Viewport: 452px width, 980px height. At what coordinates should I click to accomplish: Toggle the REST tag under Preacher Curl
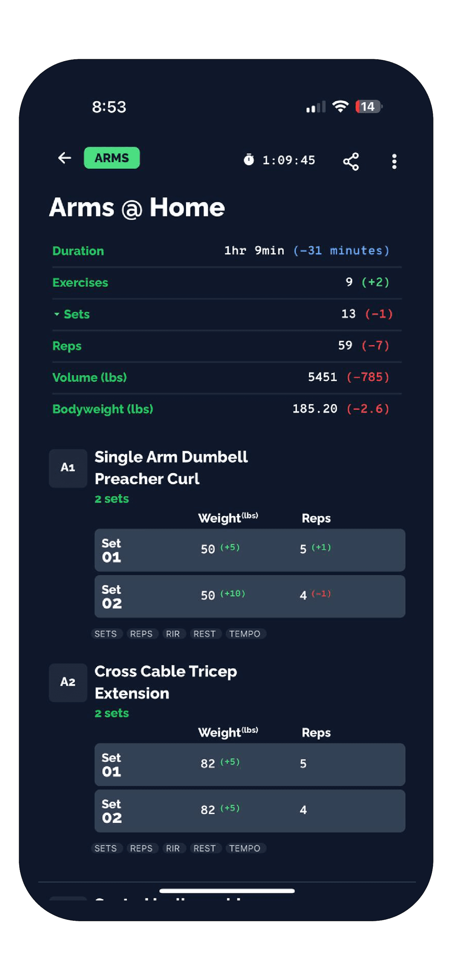pos(205,634)
